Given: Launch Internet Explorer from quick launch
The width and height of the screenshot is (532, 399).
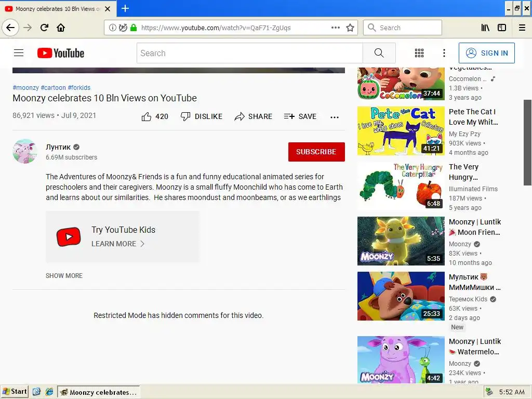Looking at the screenshot, I should (x=49, y=392).
